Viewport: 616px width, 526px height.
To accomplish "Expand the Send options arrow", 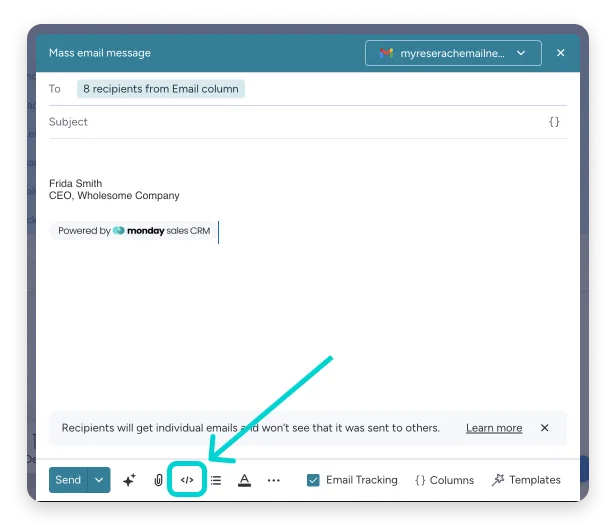I will pos(99,480).
